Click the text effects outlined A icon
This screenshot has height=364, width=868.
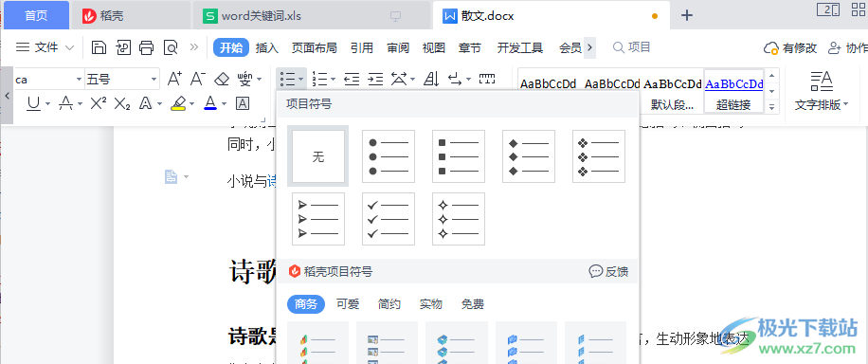click(146, 103)
